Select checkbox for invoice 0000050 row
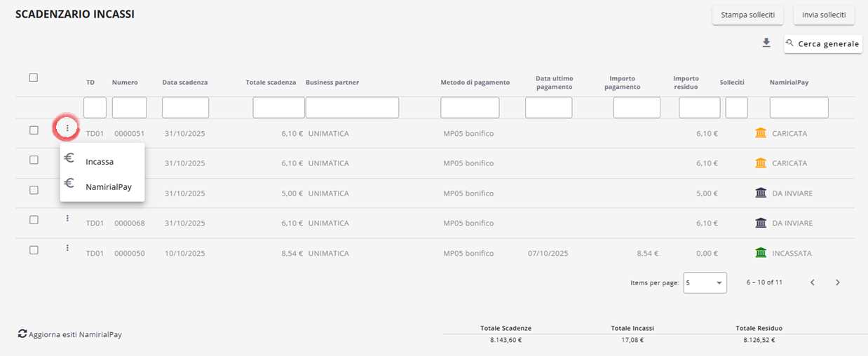This screenshot has width=868, height=356. tap(34, 249)
